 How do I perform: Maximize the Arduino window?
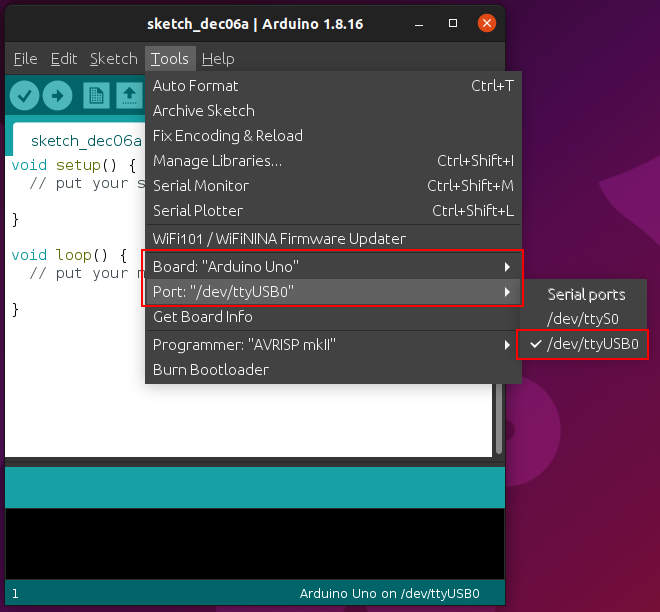(453, 24)
